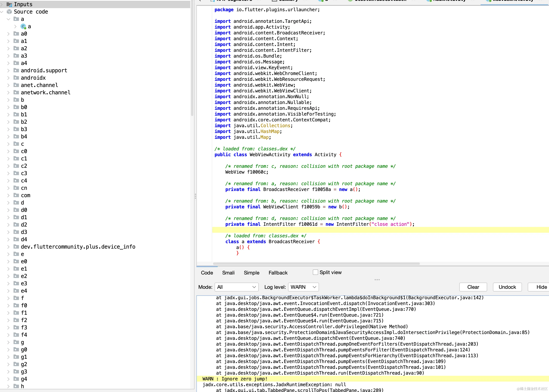The height and width of the screenshot is (392, 549).
Task: Enable the Split view checkbox
Action: [x=315, y=272]
